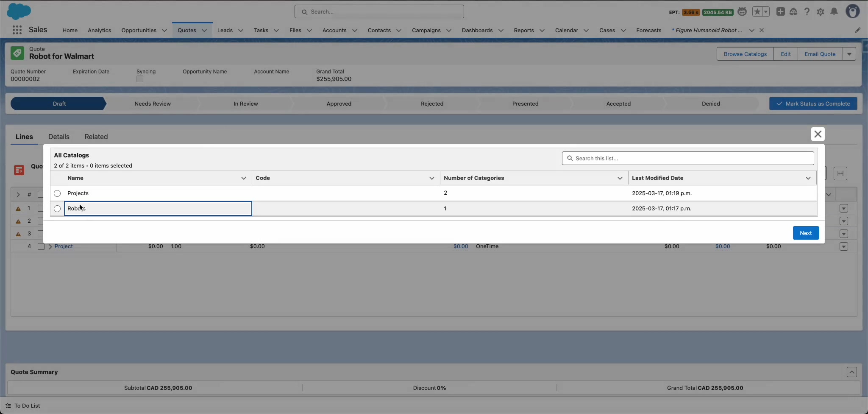Click the warning icon on line 1
Screen dimensions: 868x414
[18, 209]
